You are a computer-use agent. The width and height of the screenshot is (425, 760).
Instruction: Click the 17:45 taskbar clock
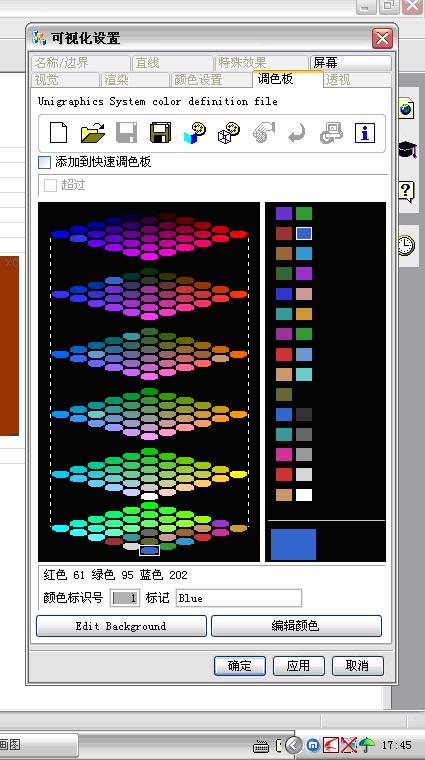coord(396,745)
